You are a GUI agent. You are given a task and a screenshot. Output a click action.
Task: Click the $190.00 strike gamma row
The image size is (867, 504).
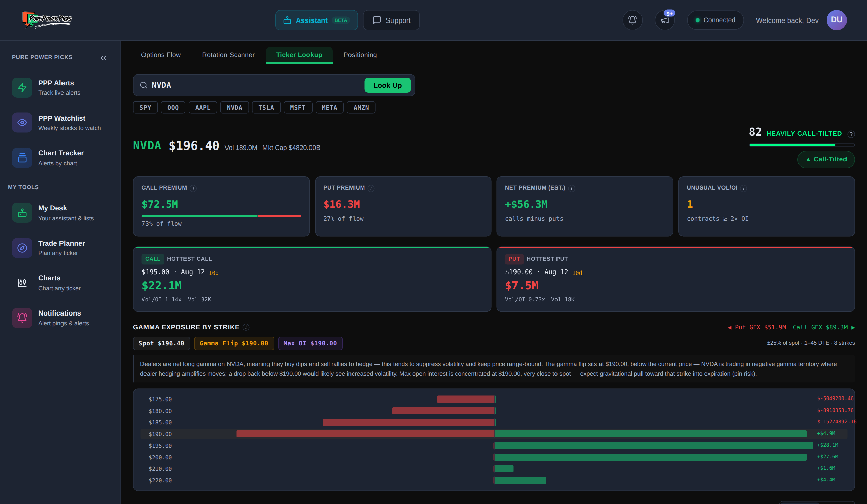point(494,434)
